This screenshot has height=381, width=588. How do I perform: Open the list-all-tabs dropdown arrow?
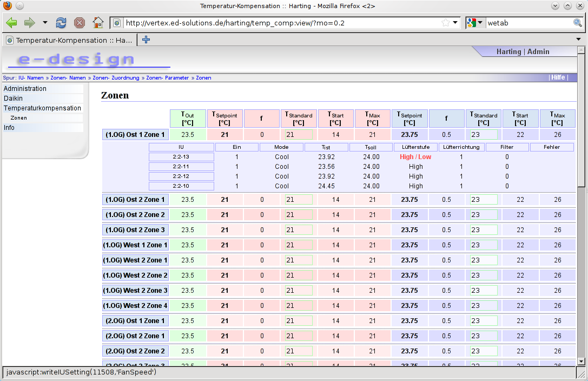[x=578, y=40]
